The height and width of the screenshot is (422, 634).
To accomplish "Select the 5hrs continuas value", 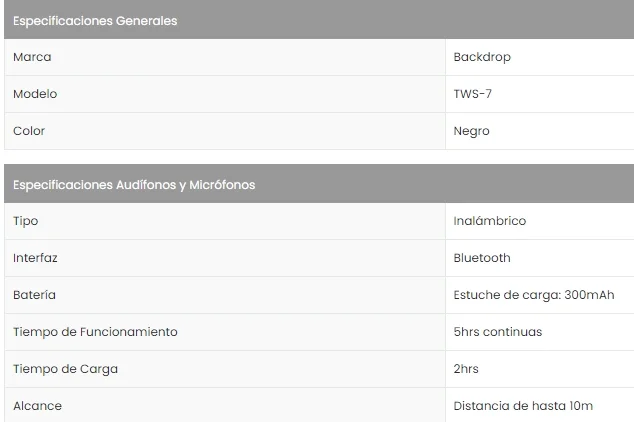I will tap(497, 332).
